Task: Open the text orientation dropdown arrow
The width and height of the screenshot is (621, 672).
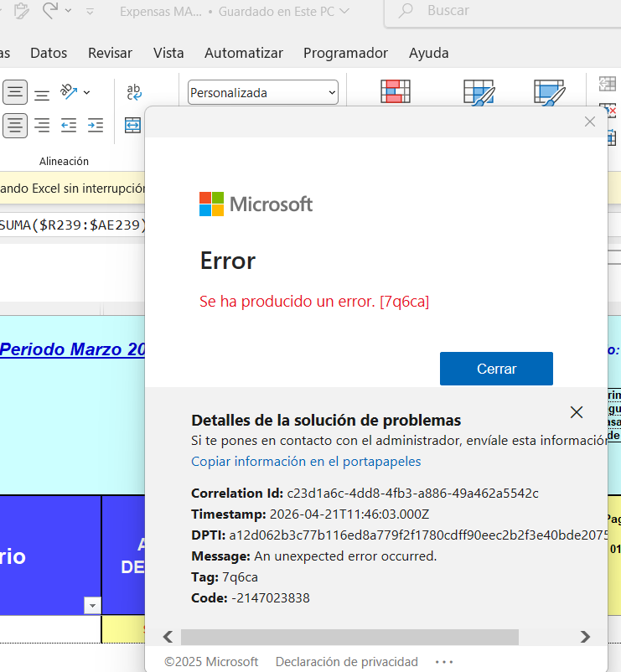Action: point(86,92)
